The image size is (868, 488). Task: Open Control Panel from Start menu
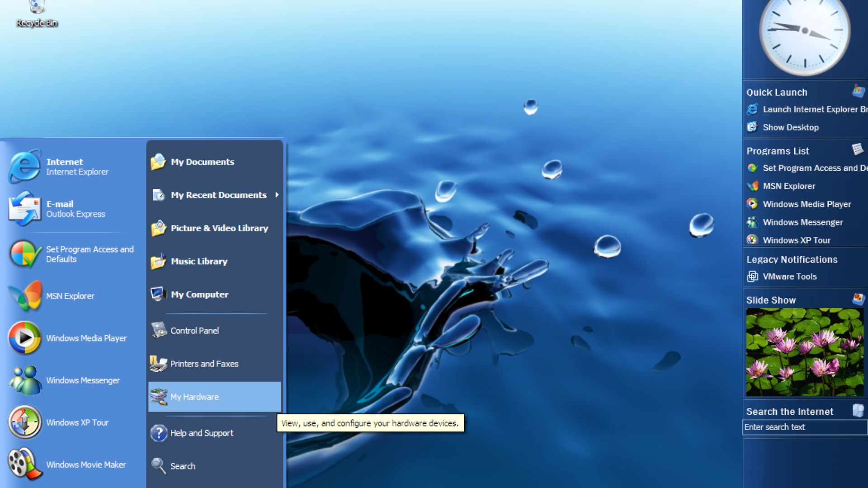[194, 330]
